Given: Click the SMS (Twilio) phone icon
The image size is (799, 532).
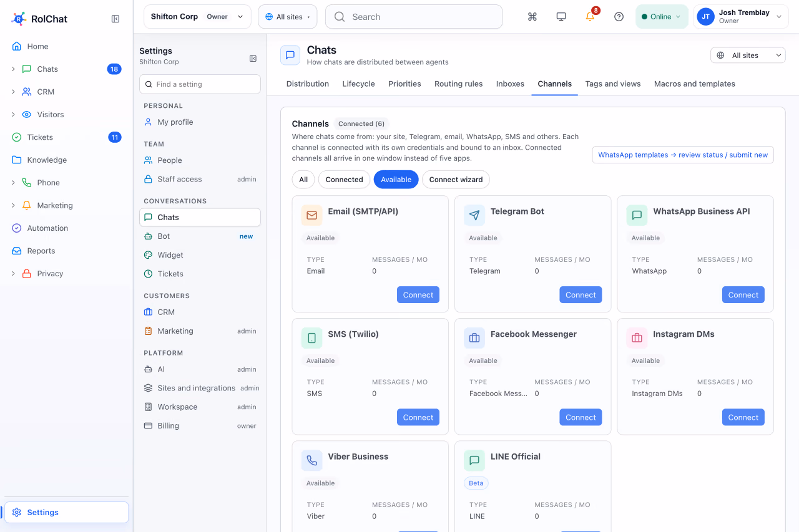Looking at the screenshot, I should [x=312, y=338].
